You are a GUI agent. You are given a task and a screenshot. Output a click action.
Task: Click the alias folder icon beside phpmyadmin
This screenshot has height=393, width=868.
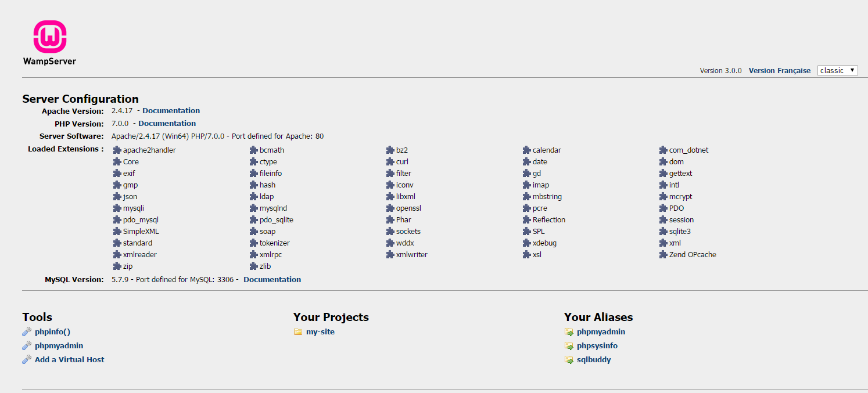click(569, 332)
